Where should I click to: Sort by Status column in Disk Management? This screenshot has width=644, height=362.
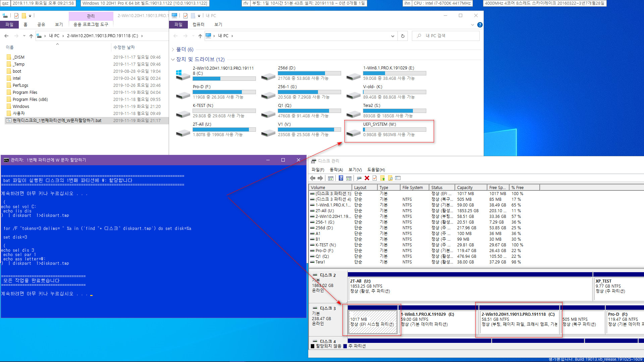tap(442, 187)
